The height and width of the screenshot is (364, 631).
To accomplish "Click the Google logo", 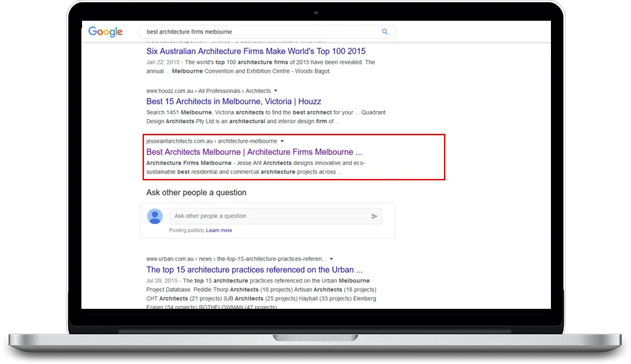I will pos(106,32).
